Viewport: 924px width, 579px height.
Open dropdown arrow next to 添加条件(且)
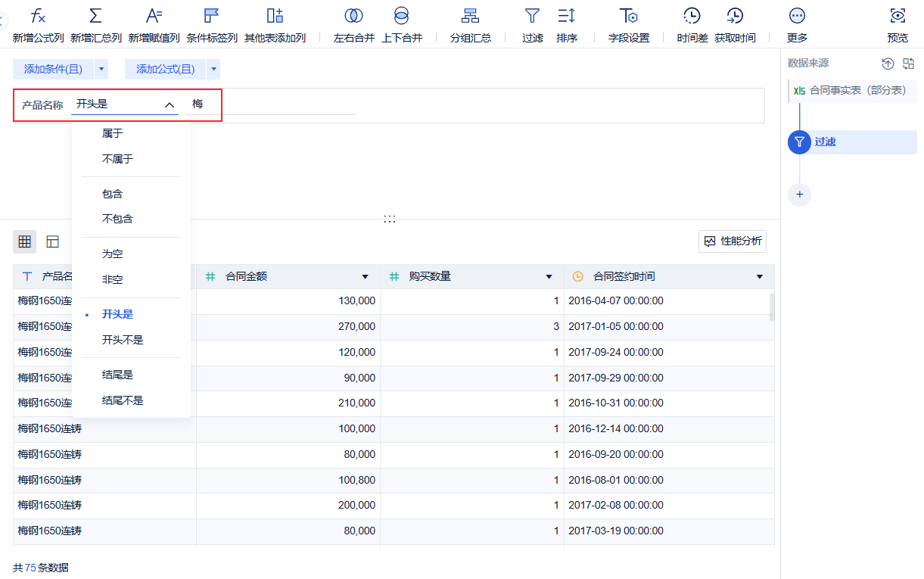point(101,70)
